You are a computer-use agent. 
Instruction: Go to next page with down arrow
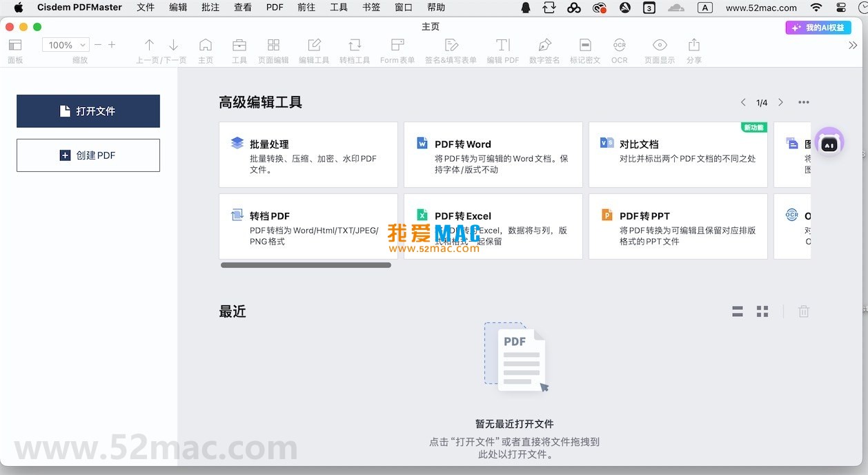pyautogui.click(x=173, y=45)
